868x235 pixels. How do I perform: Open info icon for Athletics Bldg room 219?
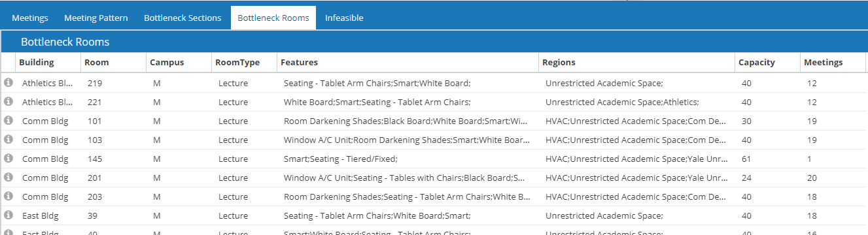(x=9, y=83)
